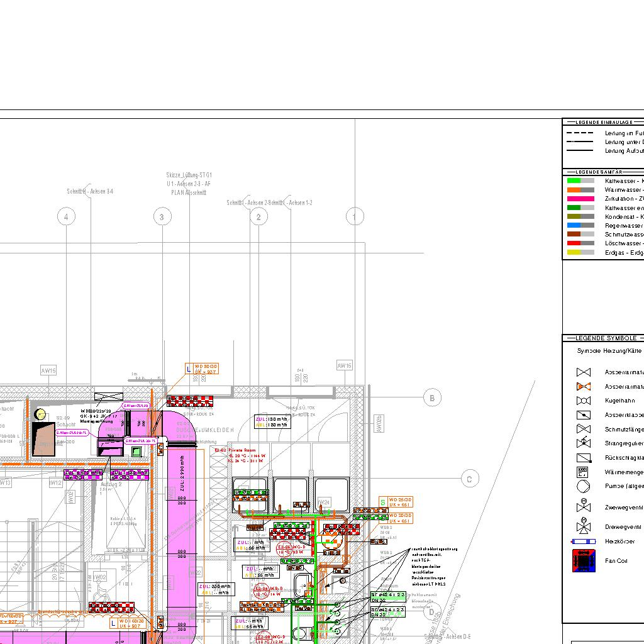This screenshot has height=644, width=644.
Task: Click grid axis bubble letter B
Action: (432, 397)
